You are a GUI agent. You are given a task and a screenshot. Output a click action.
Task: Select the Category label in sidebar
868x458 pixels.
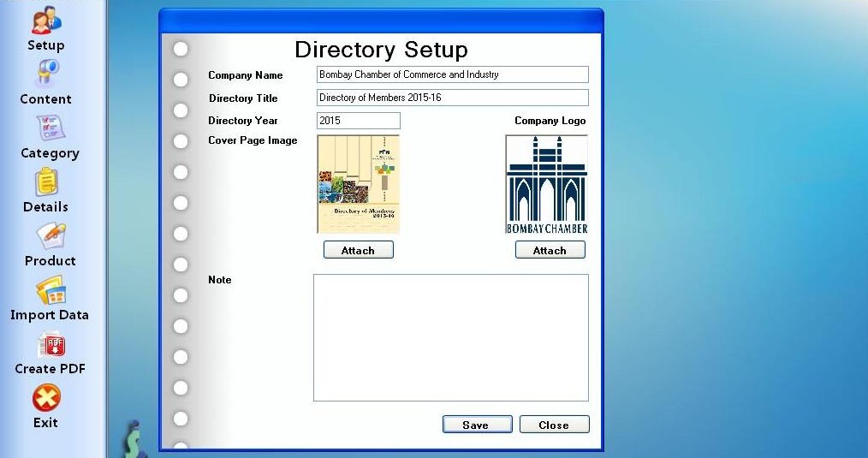[x=50, y=153]
